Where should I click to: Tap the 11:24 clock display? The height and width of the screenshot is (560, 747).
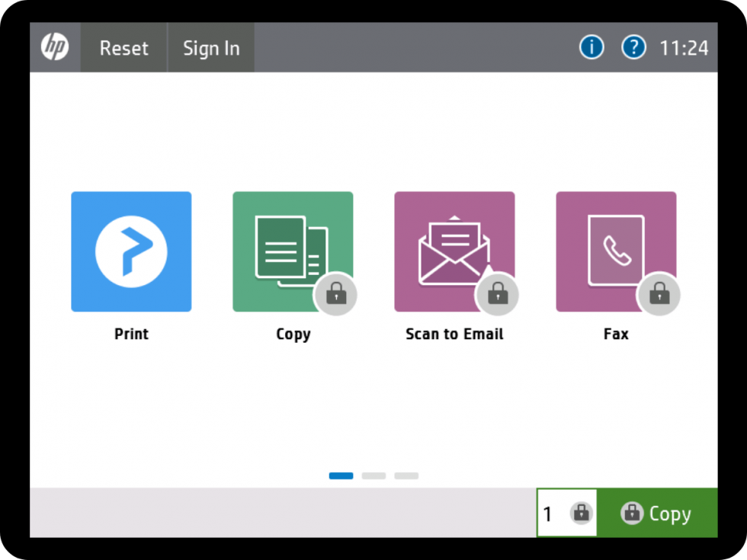coord(684,48)
